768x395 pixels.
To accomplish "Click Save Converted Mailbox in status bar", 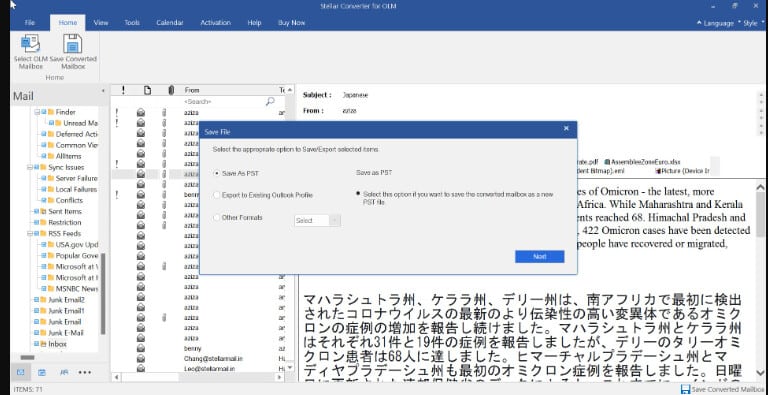I will 723,390.
